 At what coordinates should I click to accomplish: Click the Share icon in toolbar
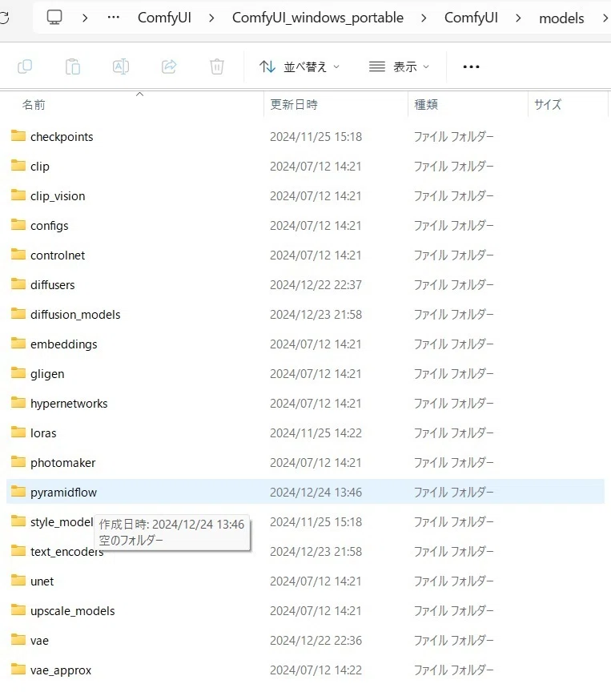coord(169,66)
